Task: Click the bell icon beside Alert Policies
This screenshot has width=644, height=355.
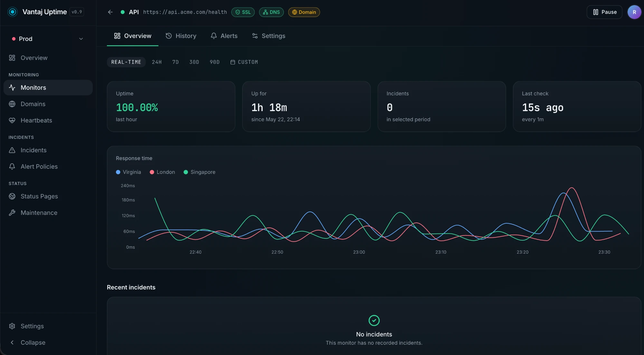Action: 12,167
